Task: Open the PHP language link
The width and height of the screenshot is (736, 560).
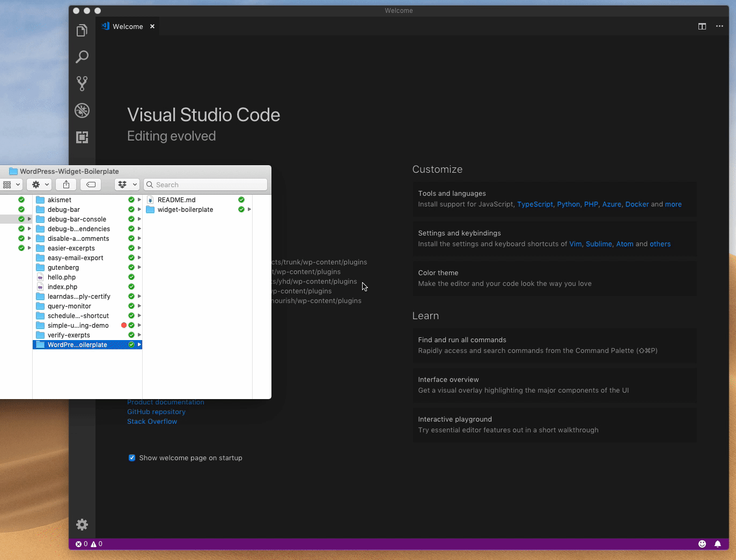Action: pyautogui.click(x=591, y=204)
